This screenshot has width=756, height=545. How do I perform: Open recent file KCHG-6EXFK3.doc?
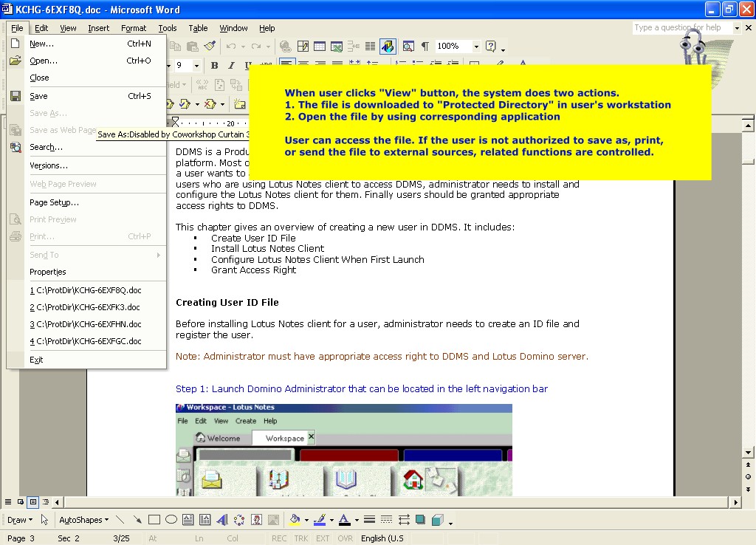[x=85, y=307]
